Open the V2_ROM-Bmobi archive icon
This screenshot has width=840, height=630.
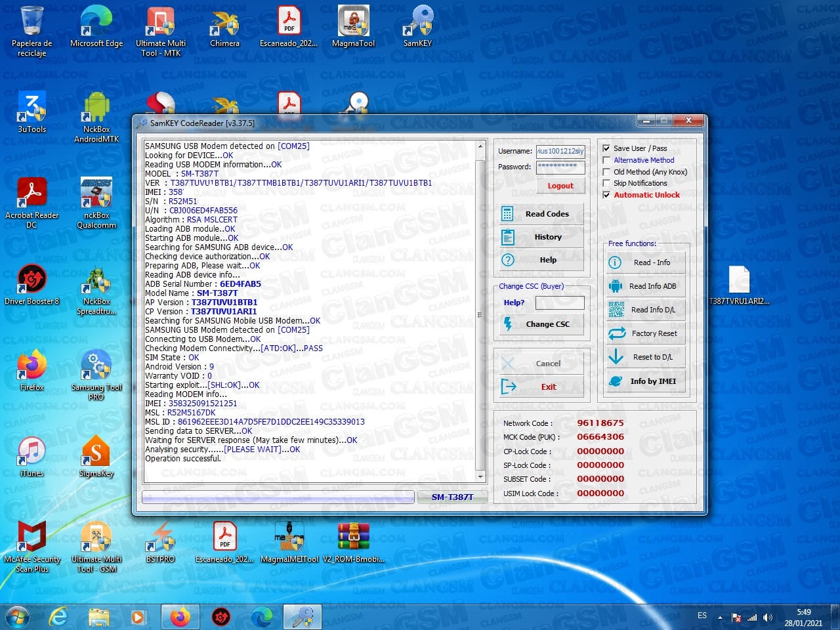coord(353,542)
